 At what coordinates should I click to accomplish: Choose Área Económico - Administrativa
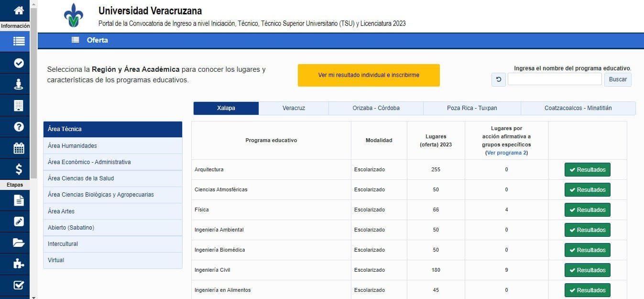click(113, 162)
